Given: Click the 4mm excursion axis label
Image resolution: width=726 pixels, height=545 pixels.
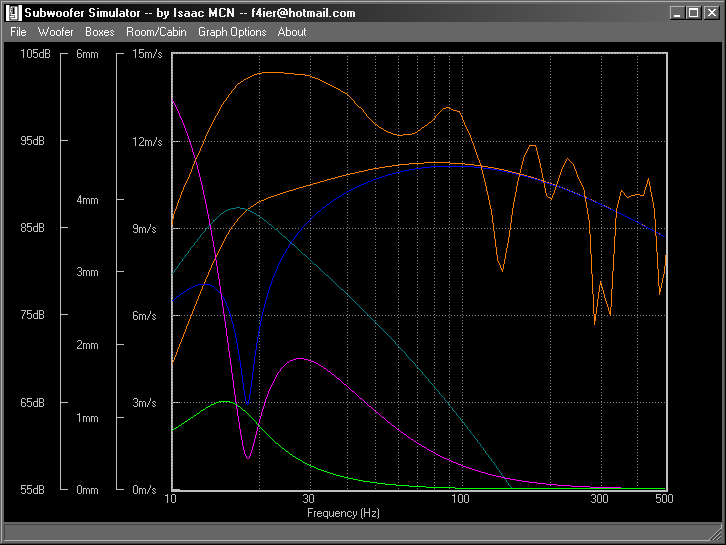Looking at the screenshot, I should click(88, 200).
